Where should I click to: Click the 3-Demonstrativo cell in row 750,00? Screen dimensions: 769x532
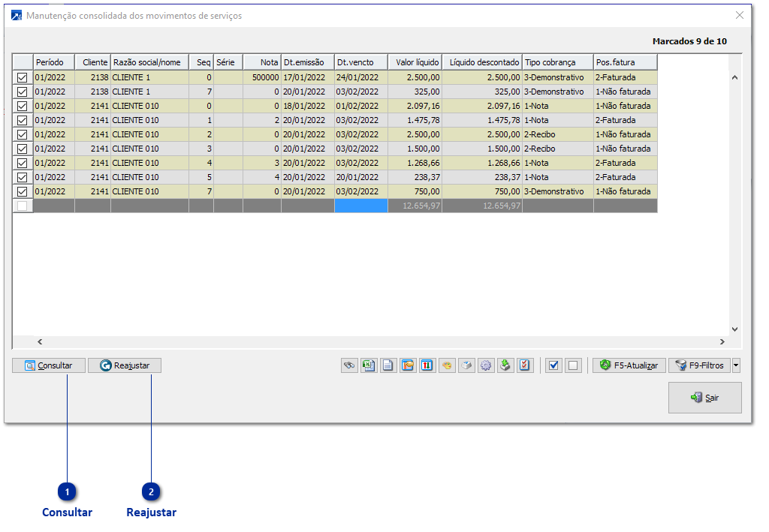(558, 191)
